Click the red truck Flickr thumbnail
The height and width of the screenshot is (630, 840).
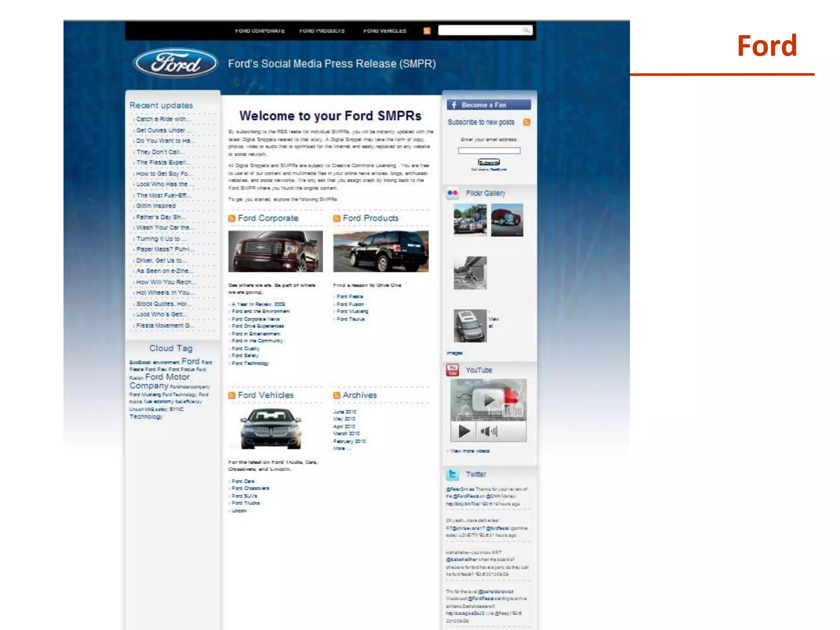507,219
